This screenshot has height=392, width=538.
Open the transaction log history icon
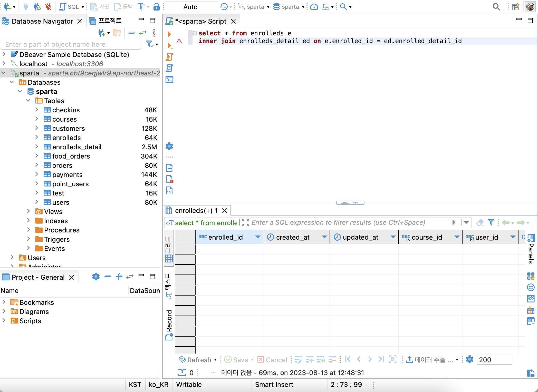click(x=224, y=7)
